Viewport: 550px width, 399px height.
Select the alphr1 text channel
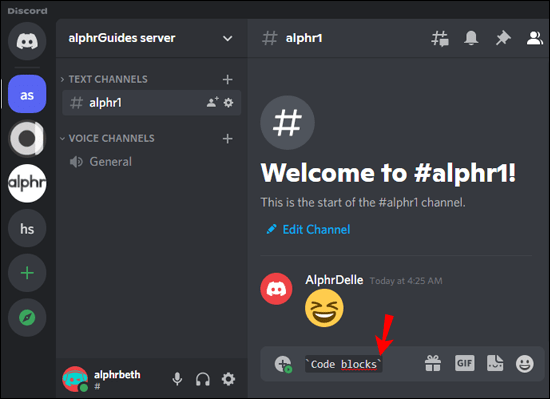pos(152,103)
